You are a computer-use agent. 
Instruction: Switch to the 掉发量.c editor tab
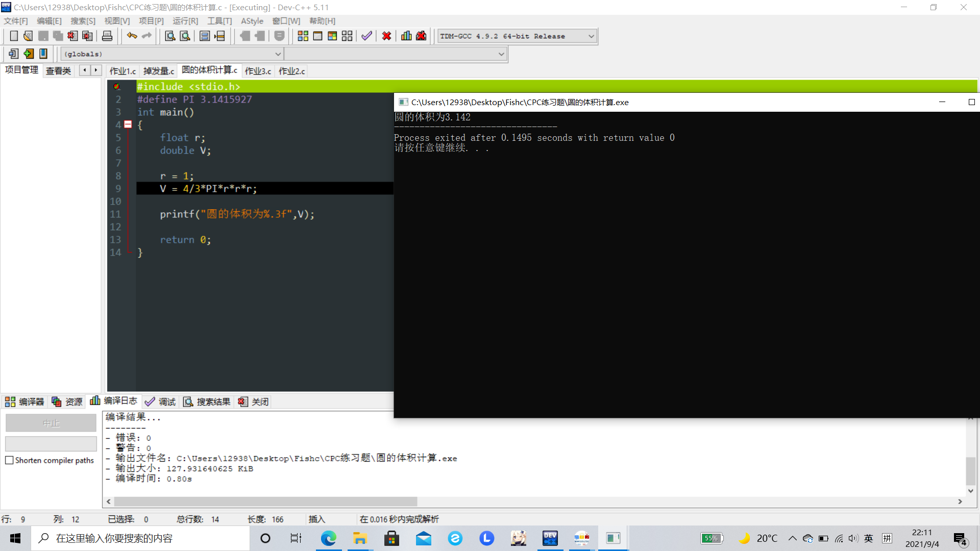[x=159, y=71]
